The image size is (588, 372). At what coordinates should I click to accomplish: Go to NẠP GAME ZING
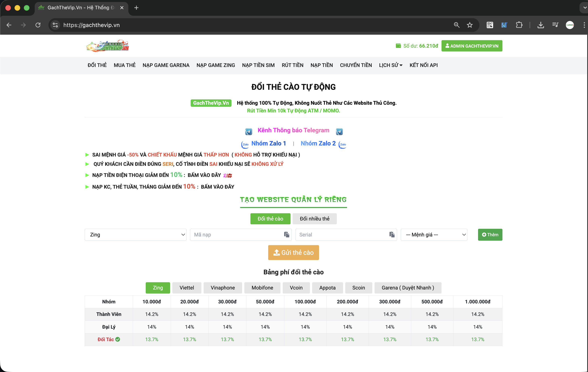click(x=216, y=65)
